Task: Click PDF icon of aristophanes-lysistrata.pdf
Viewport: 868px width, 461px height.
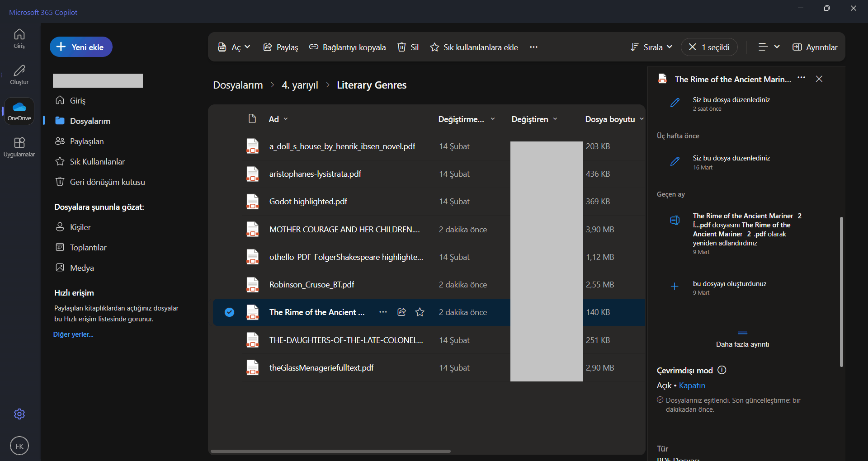Action: coord(252,174)
